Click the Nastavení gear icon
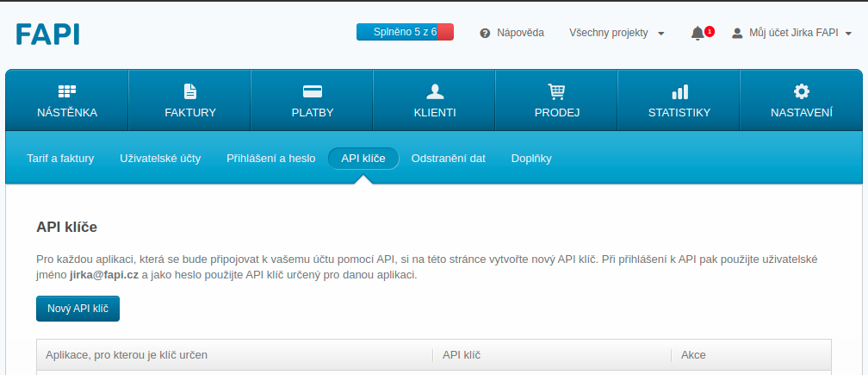 801,91
